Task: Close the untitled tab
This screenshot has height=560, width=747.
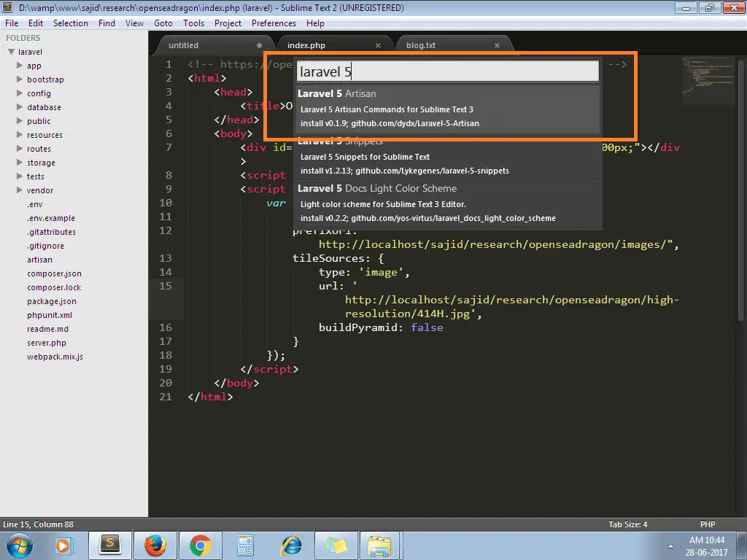Action: [260, 45]
